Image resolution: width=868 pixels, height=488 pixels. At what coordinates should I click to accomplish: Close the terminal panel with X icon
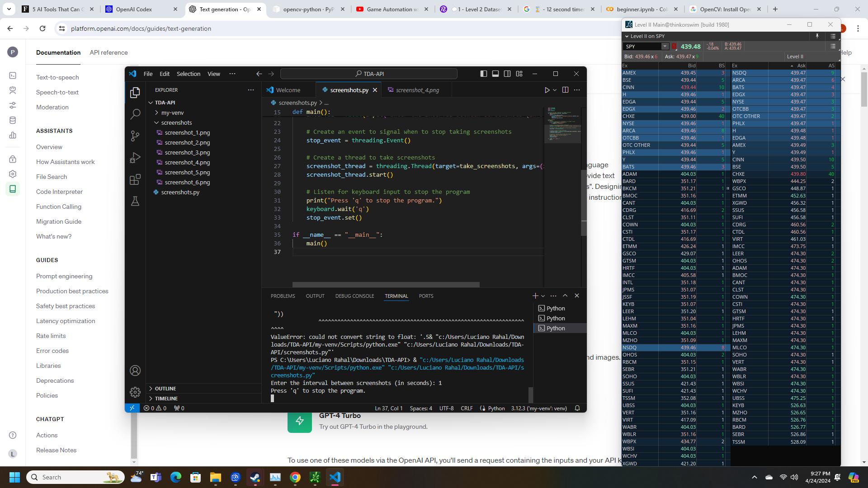click(x=576, y=296)
